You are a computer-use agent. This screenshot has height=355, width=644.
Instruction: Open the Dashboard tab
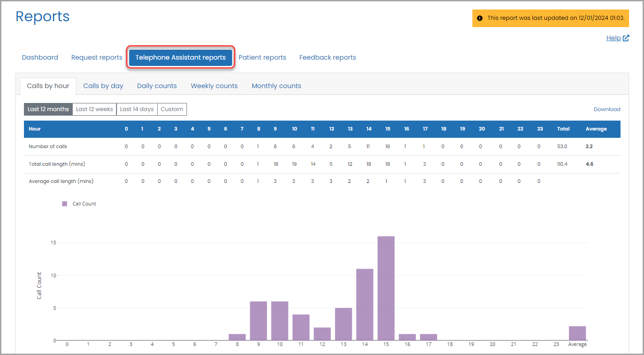click(40, 57)
